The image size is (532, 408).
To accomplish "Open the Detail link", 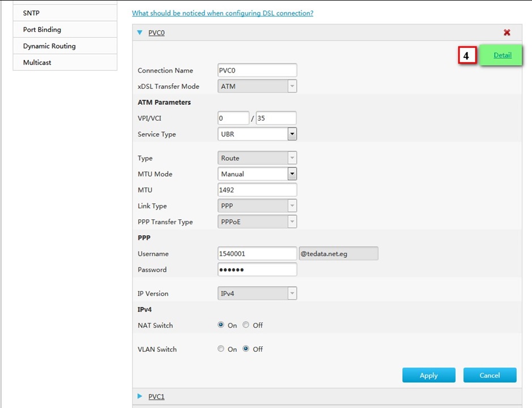I will 503,55.
